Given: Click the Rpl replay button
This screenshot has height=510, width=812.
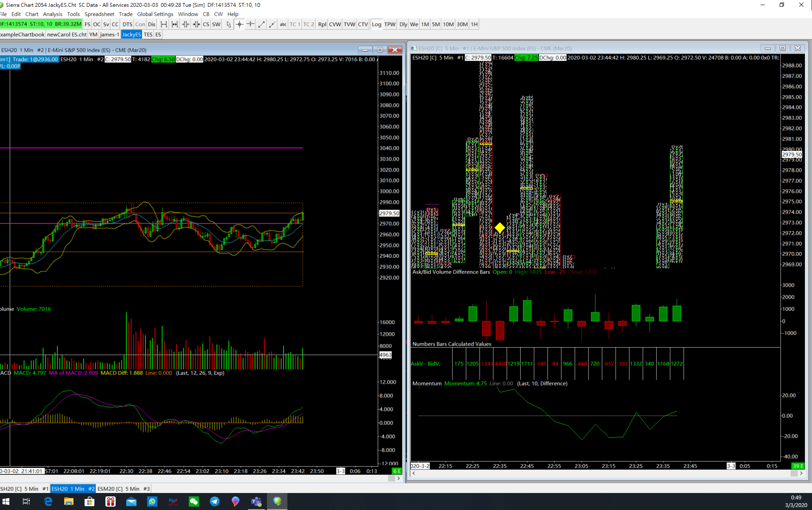Looking at the screenshot, I should coord(322,24).
